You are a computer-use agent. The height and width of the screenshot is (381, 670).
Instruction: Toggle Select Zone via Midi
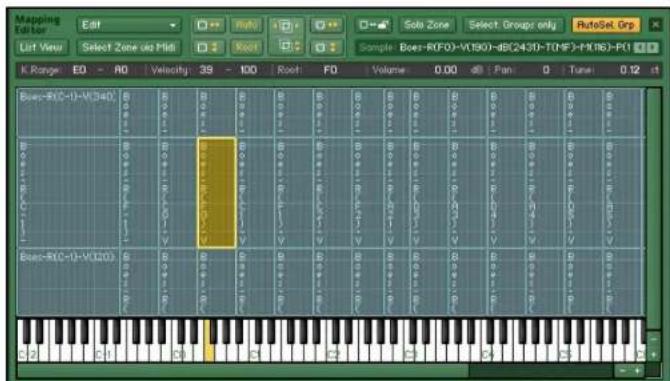coord(129,47)
